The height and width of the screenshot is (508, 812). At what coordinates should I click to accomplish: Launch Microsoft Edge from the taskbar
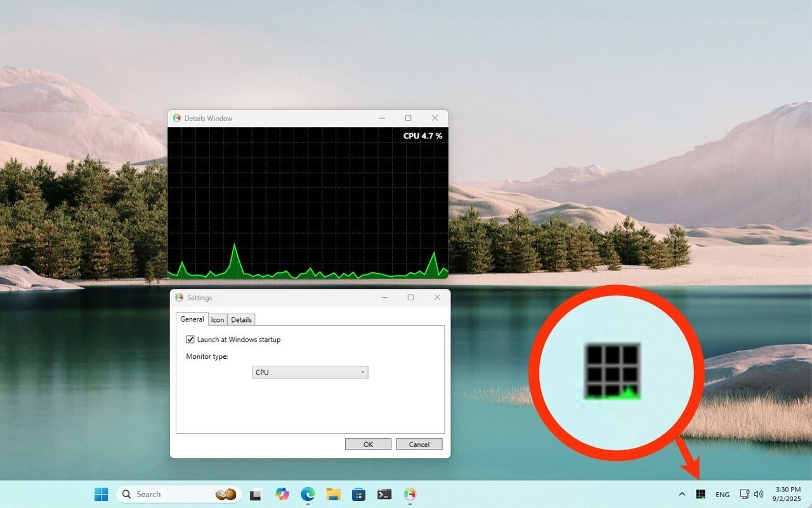(x=308, y=494)
